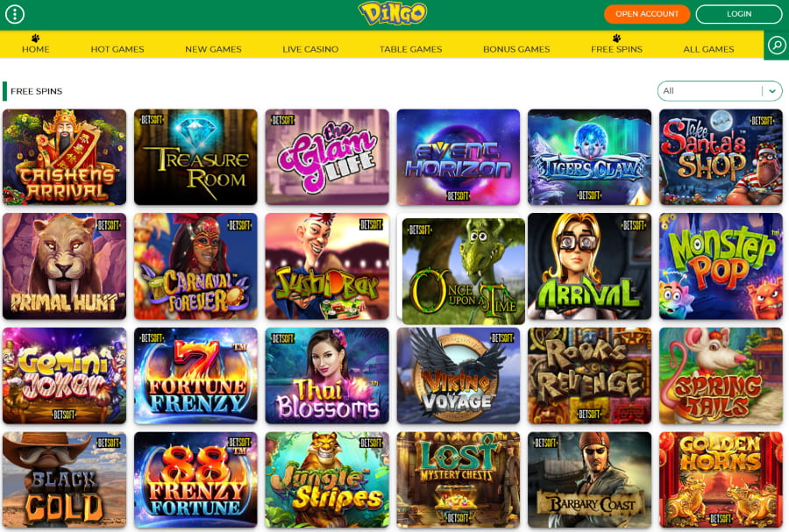The height and width of the screenshot is (532, 789).
Task: Launch the Golden Horns slot
Action: pos(721,479)
